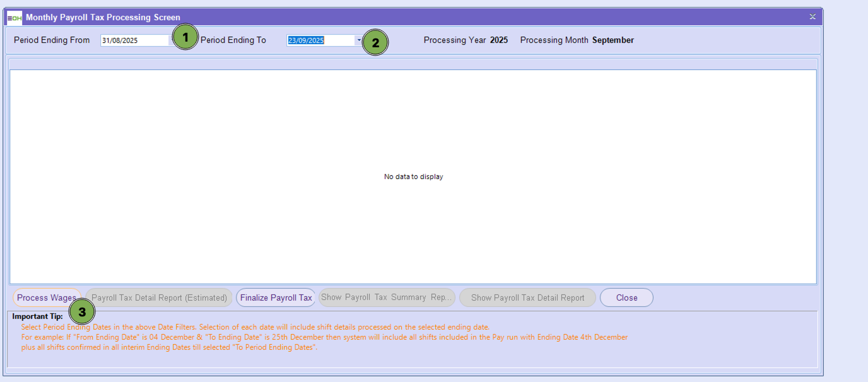The width and height of the screenshot is (868, 382).
Task: Close the payroll window using X
Action: tap(812, 17)
